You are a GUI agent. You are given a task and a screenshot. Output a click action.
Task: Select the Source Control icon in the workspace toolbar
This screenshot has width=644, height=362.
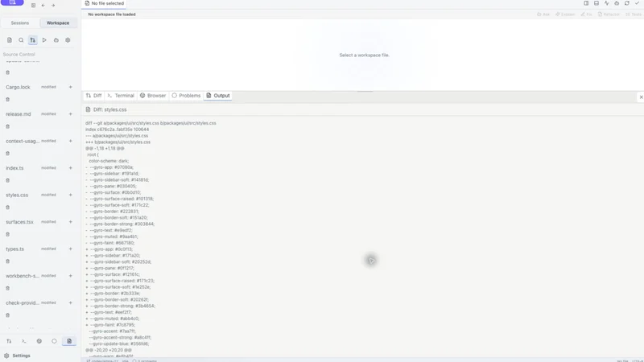(x=32, y=40)
